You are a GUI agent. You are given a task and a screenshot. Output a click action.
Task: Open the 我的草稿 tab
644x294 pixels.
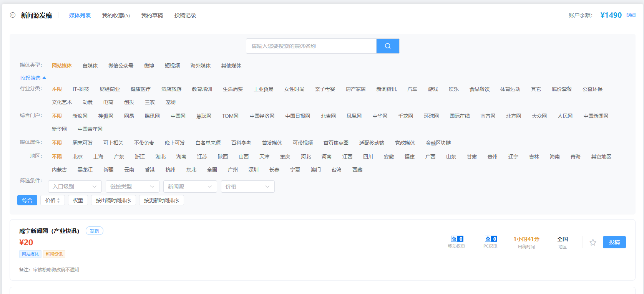coord(152,15)
